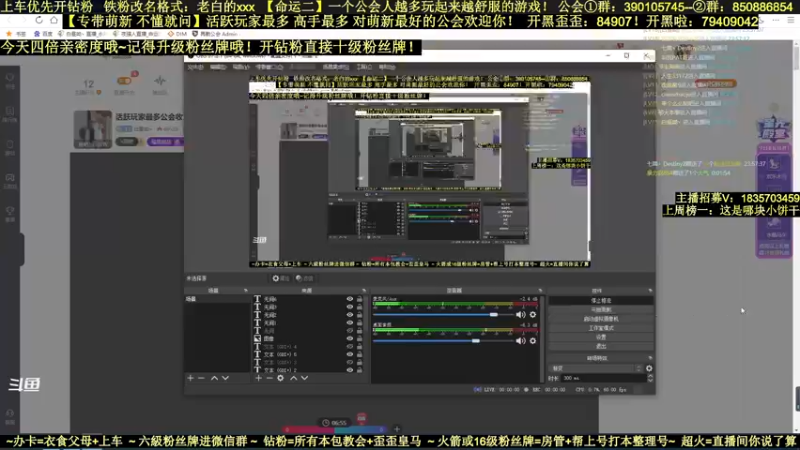Open first mixer track gear settings
Image resolution: width=800 pixels, height=450 pixels.
click(x=533, y=315)
